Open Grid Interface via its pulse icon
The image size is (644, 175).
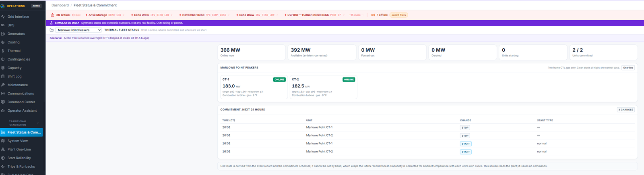3,17
